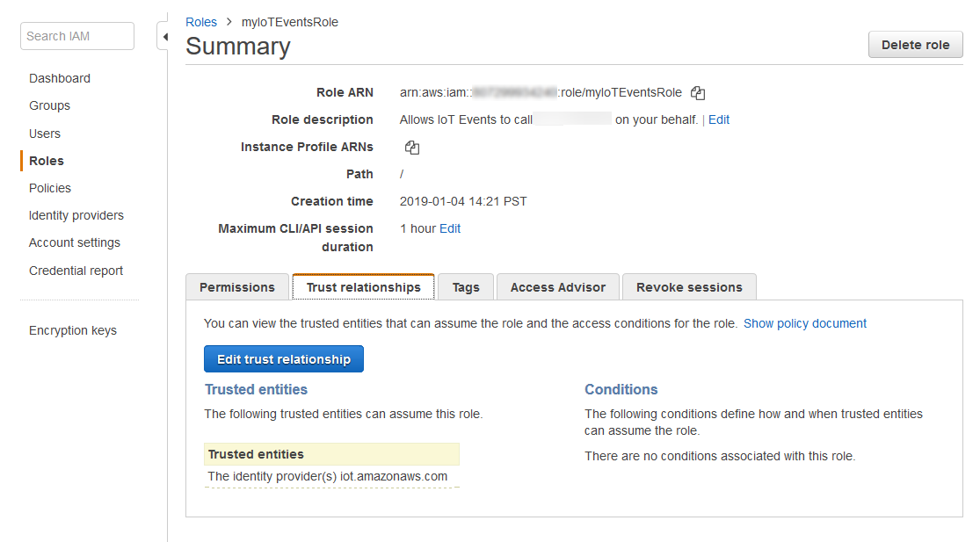This screenshot has width=980, height=542.
Task: Show the policy document
Action: coord(805,323)
